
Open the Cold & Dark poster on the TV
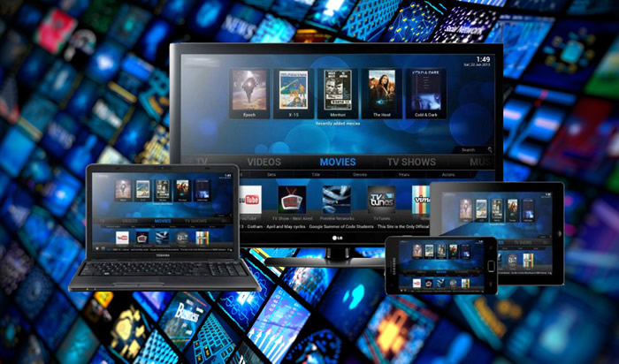[426, 90]
